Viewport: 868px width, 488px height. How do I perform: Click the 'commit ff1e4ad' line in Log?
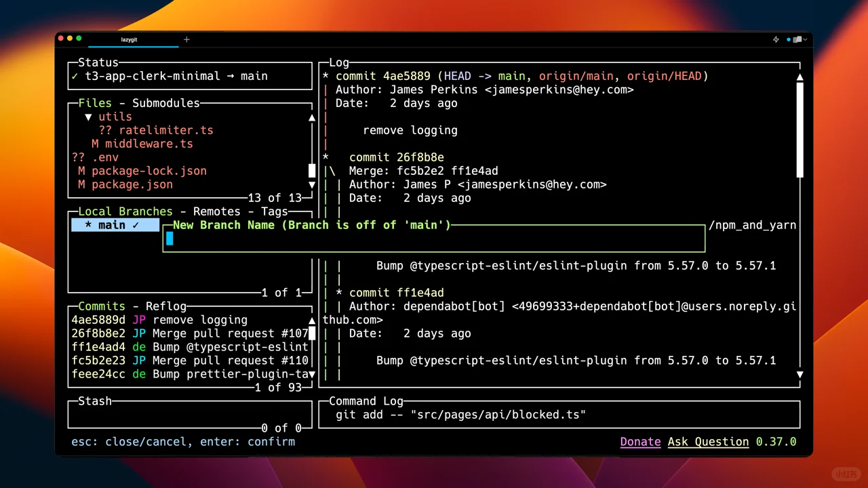point(397,293)
